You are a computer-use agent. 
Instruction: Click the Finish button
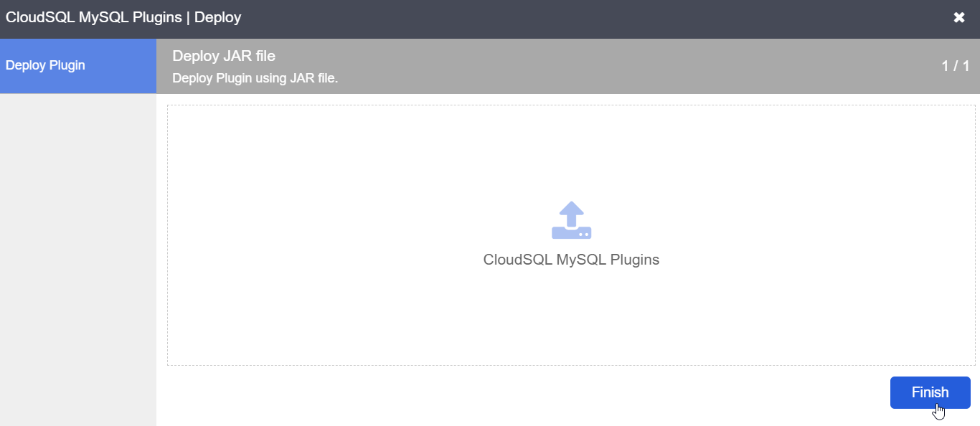930,392
